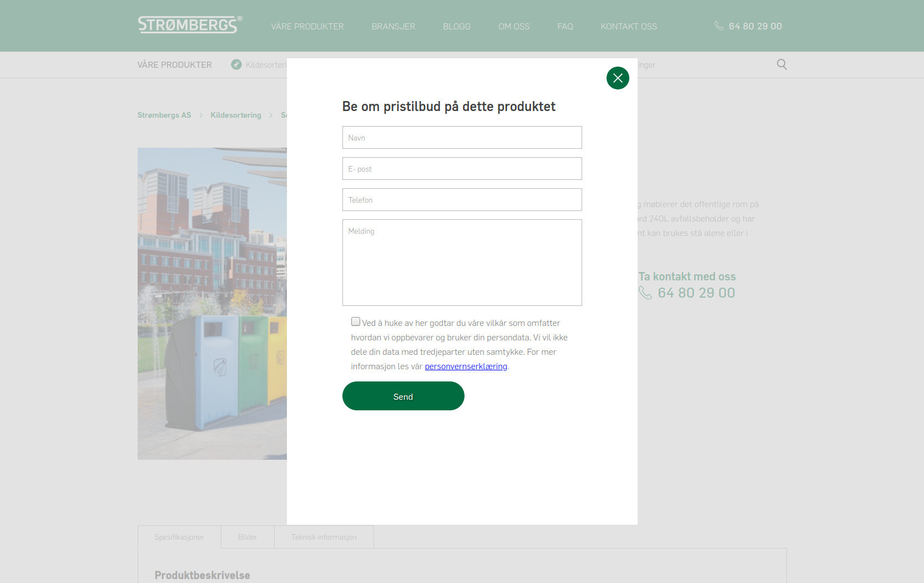Switch to the Spesifikasjoner tab
The height and width of the screenshot is (583, 924).
point(179,537)
